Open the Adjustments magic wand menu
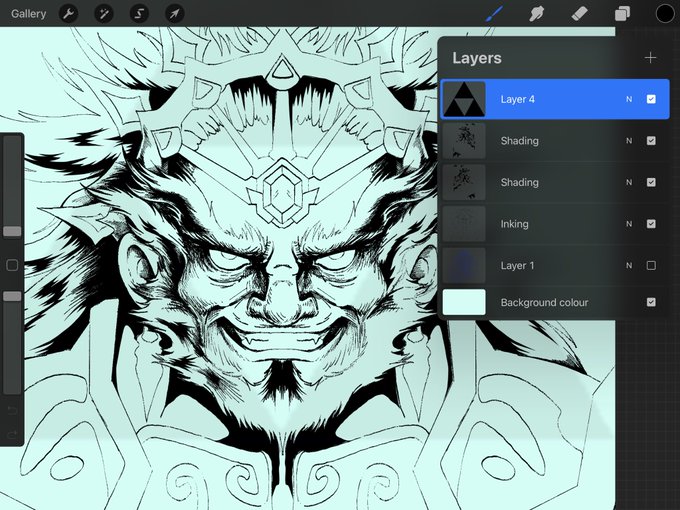This screenshot has width=680, height=510. [x=104, y=14]
